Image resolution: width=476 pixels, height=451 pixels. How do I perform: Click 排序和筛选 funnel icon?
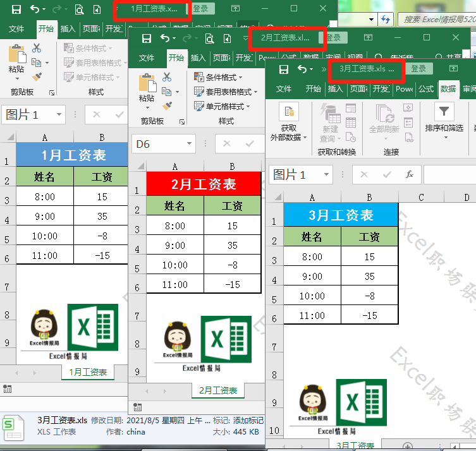click(444, 112)
